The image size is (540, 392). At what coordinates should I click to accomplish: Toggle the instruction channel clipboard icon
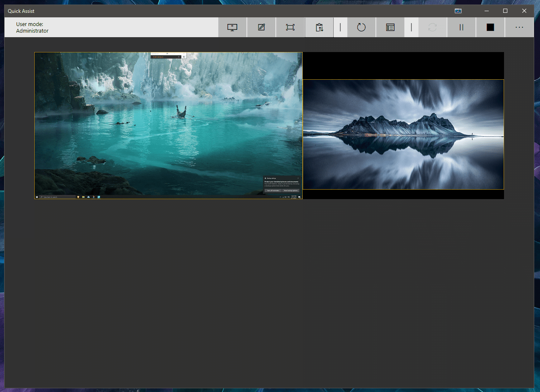[319, 27]
